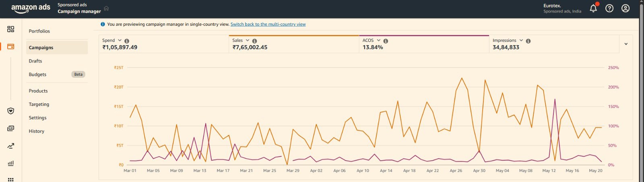
Task: Click the 250% label on right axis
Action: coord(613,68)
